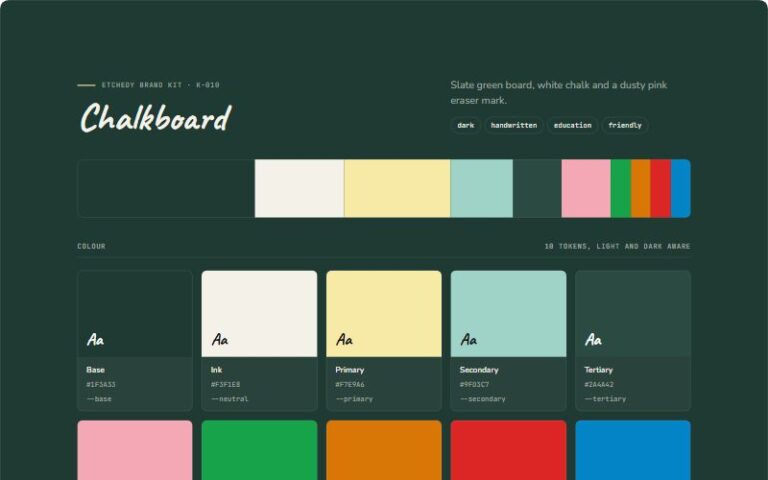
Task: Open the red colour card in second row
Action: 508,450
